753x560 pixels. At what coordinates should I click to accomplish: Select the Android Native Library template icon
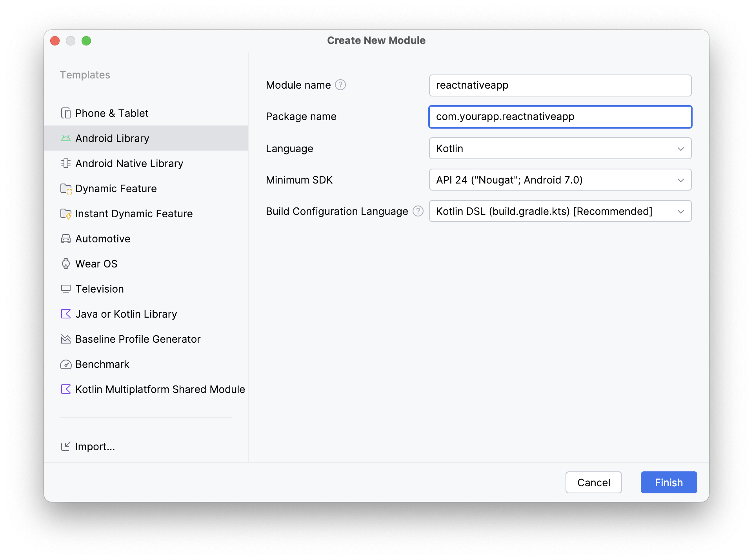(x=66, y=163)
